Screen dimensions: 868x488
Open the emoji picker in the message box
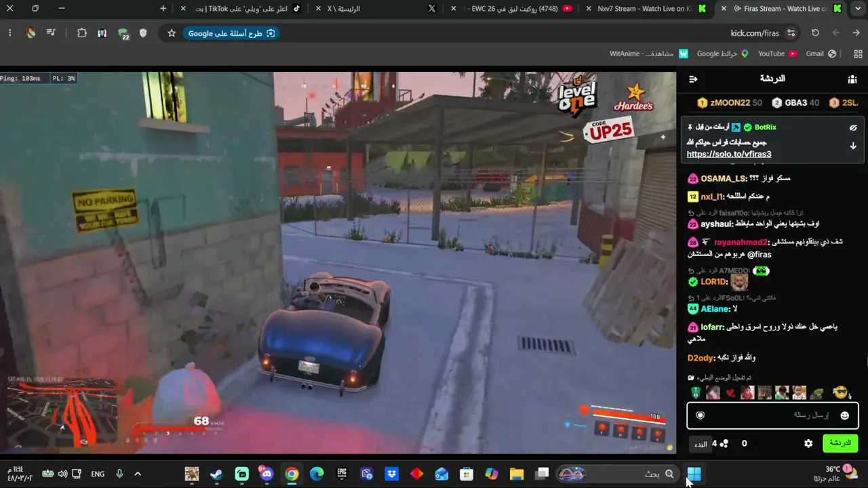[844, 415]
